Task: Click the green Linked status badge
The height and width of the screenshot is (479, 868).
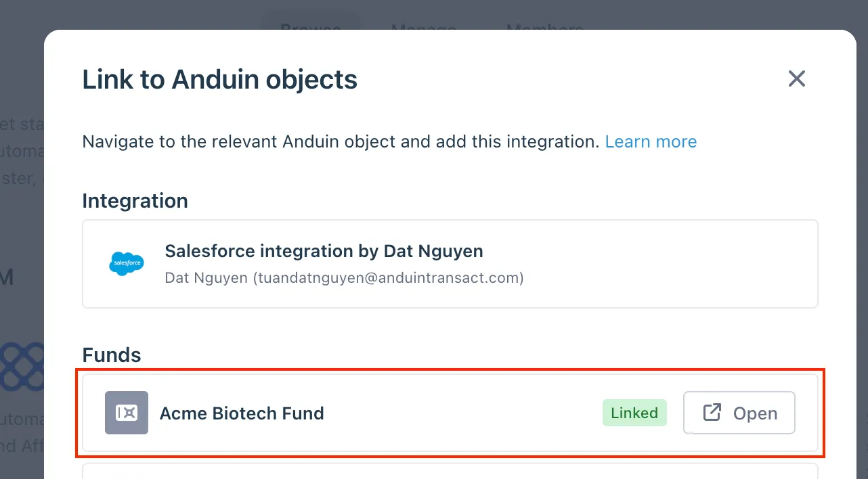Action: coord(634,413)
